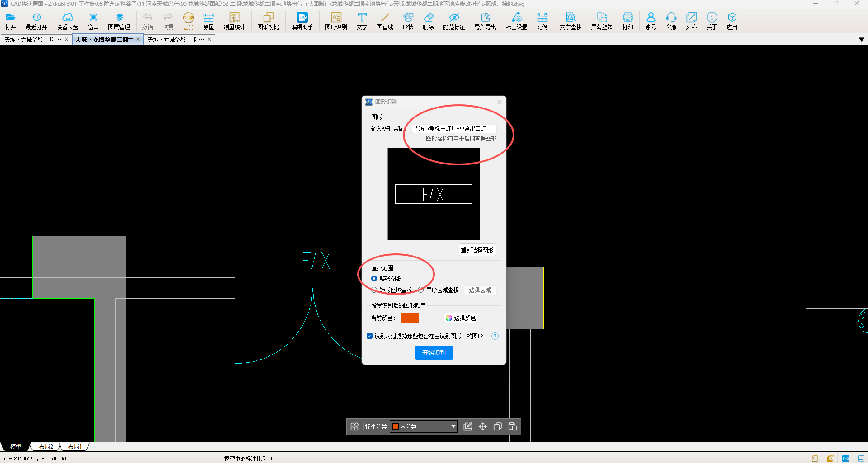Open the 图纸对比 drawing compare tool
Screen dimensions: 868x463
pos(268,21)
